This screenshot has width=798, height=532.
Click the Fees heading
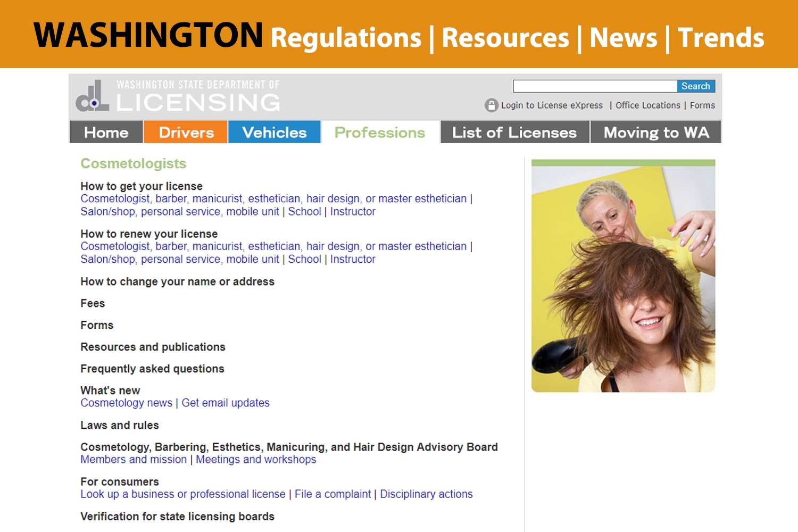coord(93,303)
